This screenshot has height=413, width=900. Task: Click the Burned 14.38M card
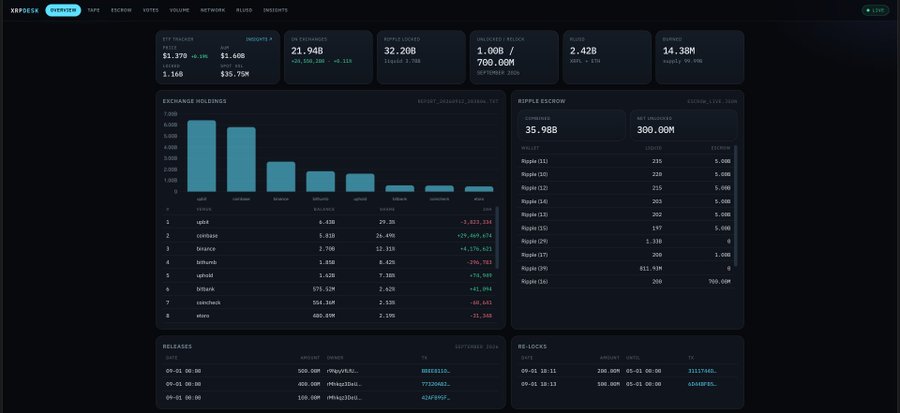[x=700, y=57]
